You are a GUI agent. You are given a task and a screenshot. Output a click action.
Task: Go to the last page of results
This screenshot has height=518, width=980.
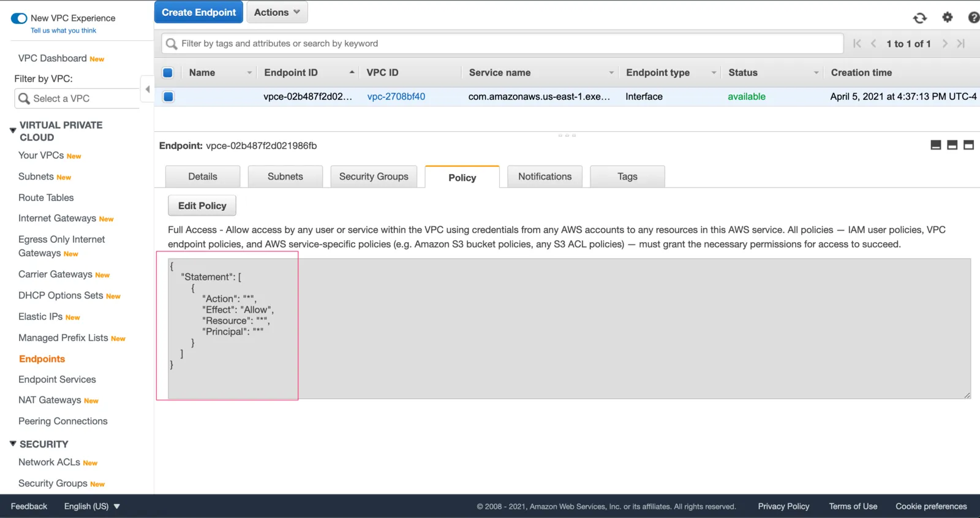click(961, 44)
